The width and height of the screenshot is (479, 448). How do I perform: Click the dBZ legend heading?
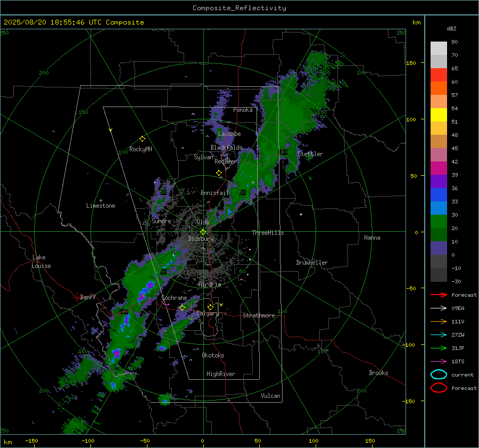(451, 28)
